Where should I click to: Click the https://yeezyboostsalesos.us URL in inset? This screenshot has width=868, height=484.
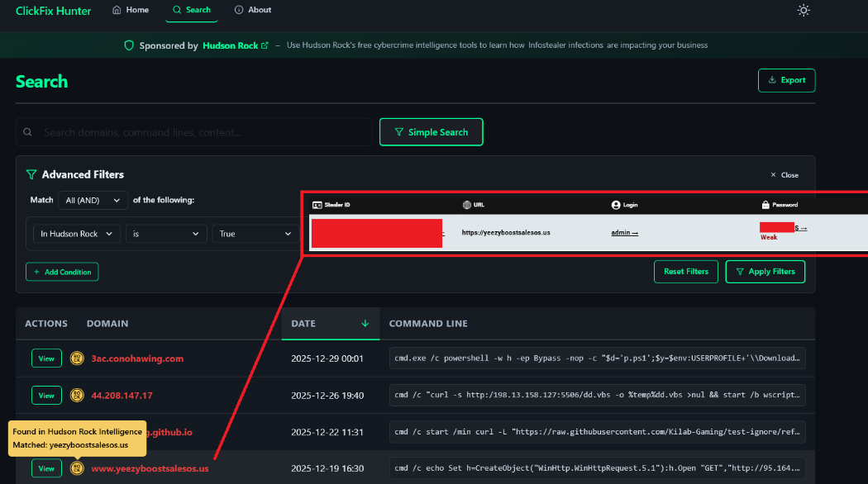coord(506,233)
